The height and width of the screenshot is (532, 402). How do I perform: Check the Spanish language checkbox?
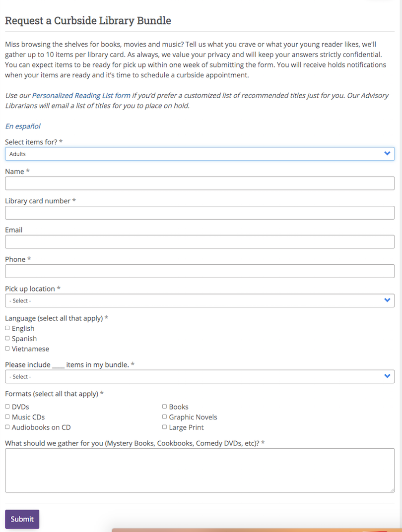[x=7, y=338]
